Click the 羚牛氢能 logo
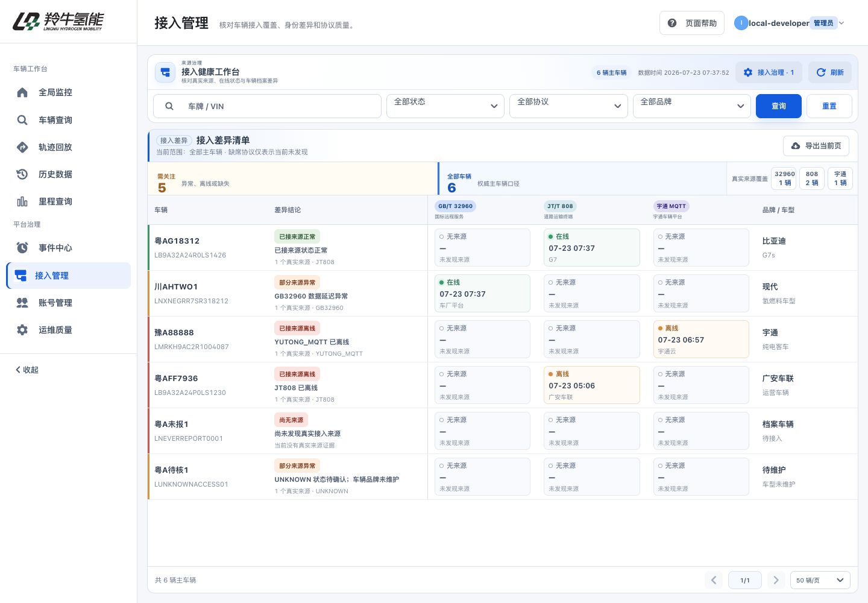 pyautogui.click(x=58, y=22)
